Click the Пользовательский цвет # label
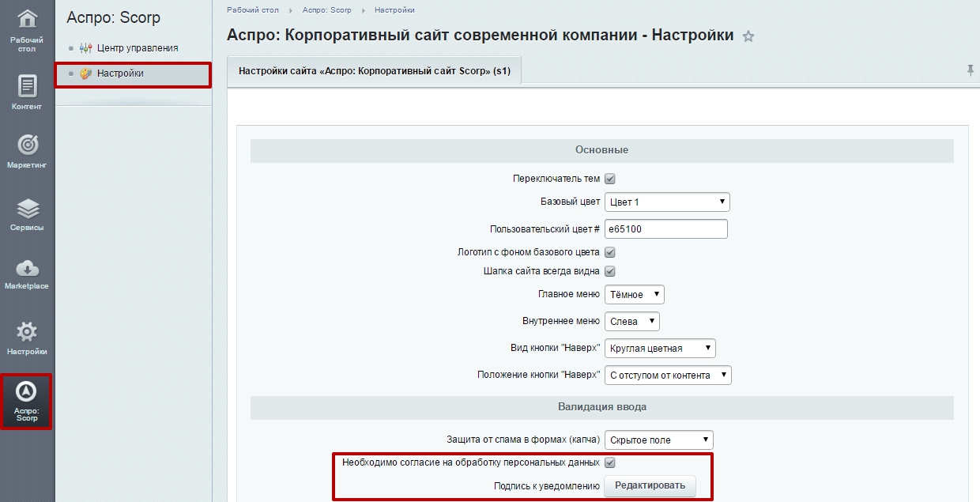The image size is (980, 502). tap(545, 229)
